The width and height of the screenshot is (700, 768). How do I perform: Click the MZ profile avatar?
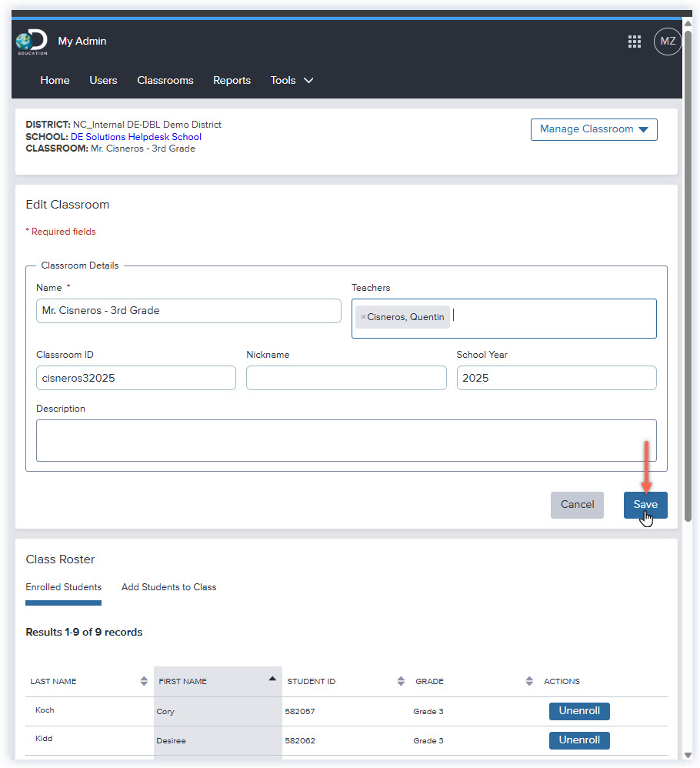(667, 42)
